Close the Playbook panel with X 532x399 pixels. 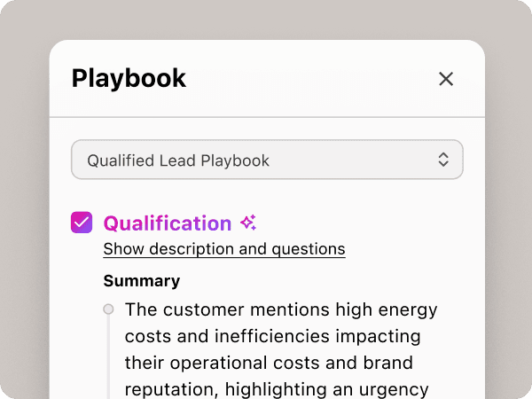[446, 79]
